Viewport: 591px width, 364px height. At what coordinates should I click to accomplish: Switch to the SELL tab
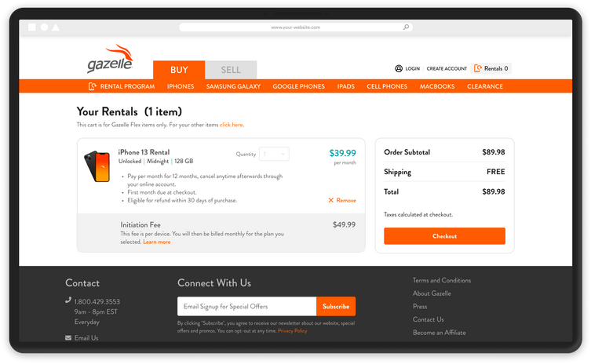pos(231,70)
